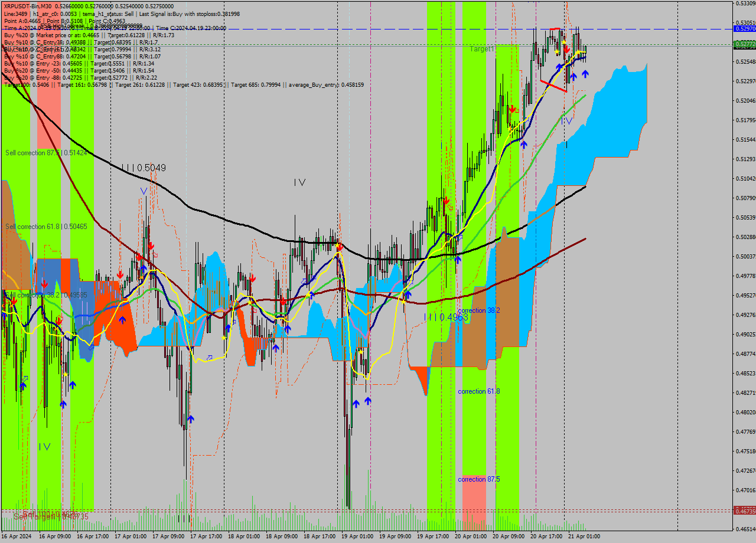The height and width of the screenshot is (543, 756).
Task: Click the blue 'correction 38.2' label
Action: (479, 310)
